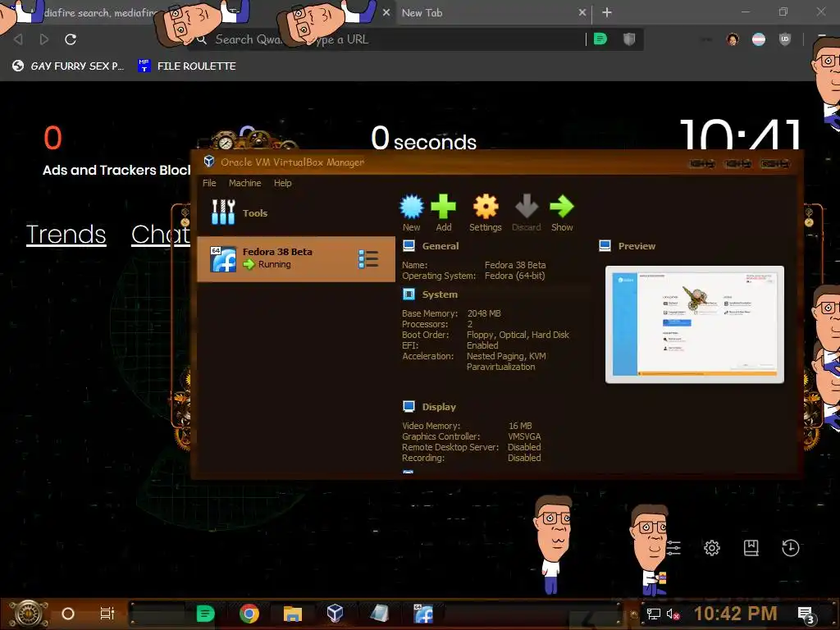Open File Explorer from the taskbar
This screenshot has height=630, width=840.
(x=293, y=614)
